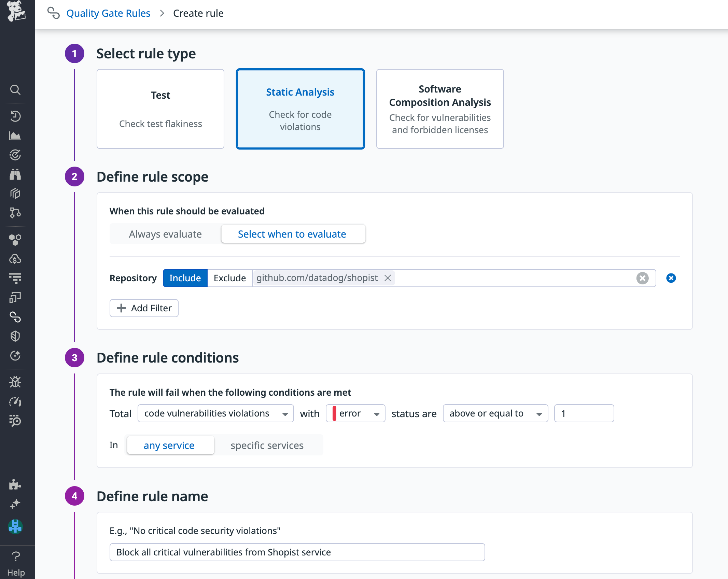Viewport: 728px width, 579px height.
Task: Open the Security shield icon
Action: coord(15,336)
